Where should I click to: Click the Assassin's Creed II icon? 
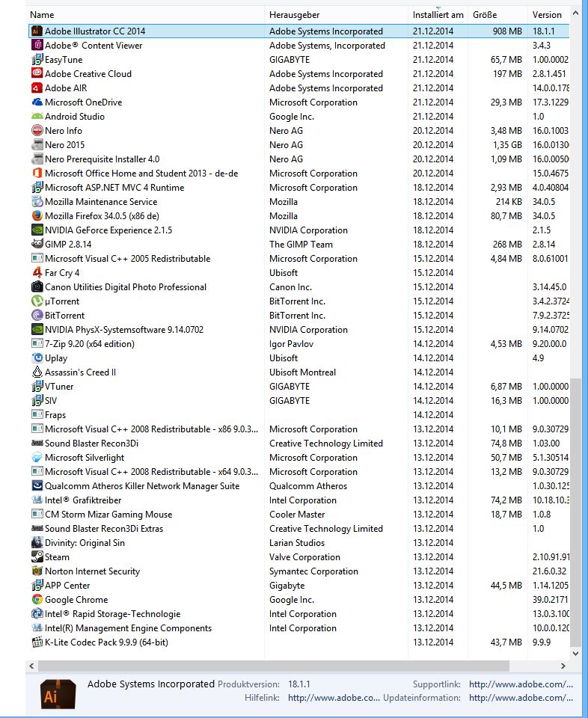[x=37, y=372]
